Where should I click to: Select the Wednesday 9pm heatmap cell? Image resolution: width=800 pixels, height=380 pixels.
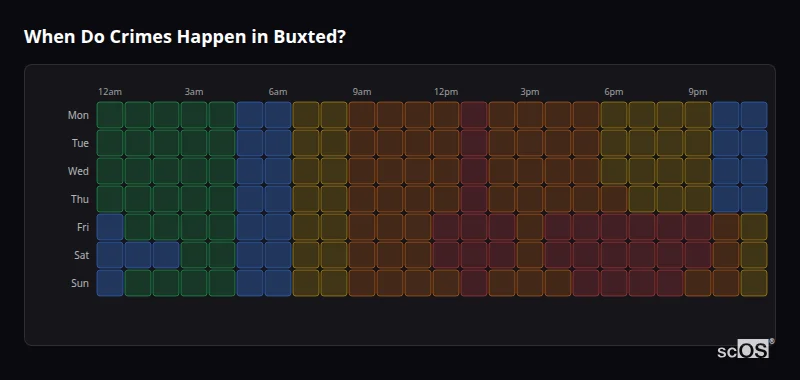click(x=698, y=171)
